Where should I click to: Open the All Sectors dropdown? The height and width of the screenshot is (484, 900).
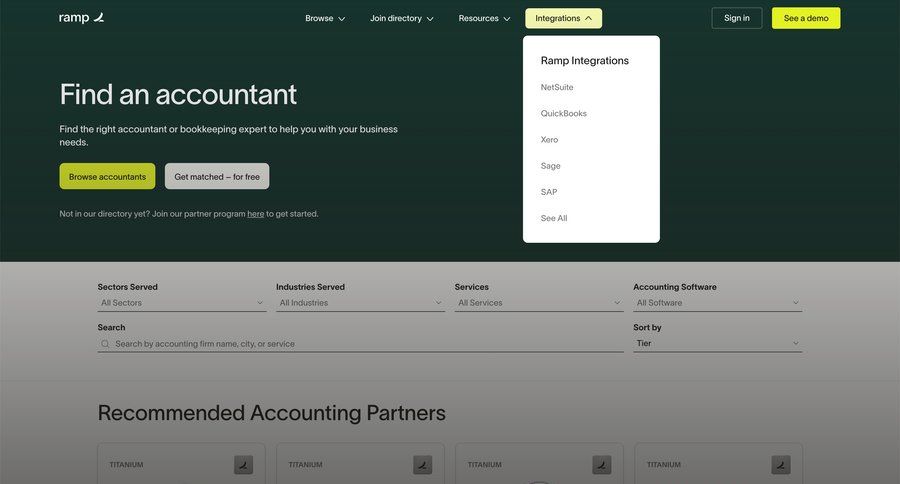181,303
